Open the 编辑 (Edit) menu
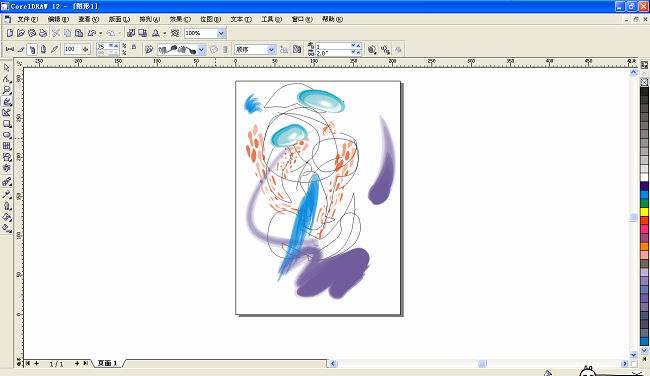 [58, 19]
